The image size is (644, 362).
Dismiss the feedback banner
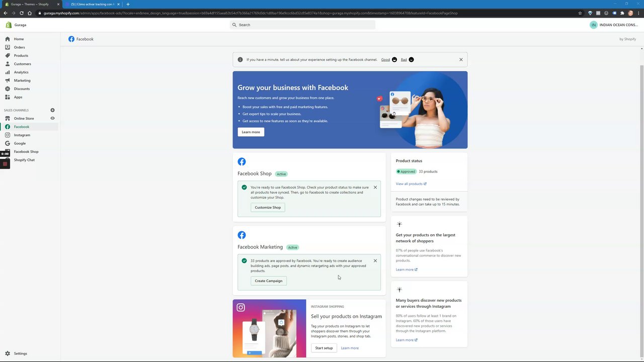click(461, 59)
